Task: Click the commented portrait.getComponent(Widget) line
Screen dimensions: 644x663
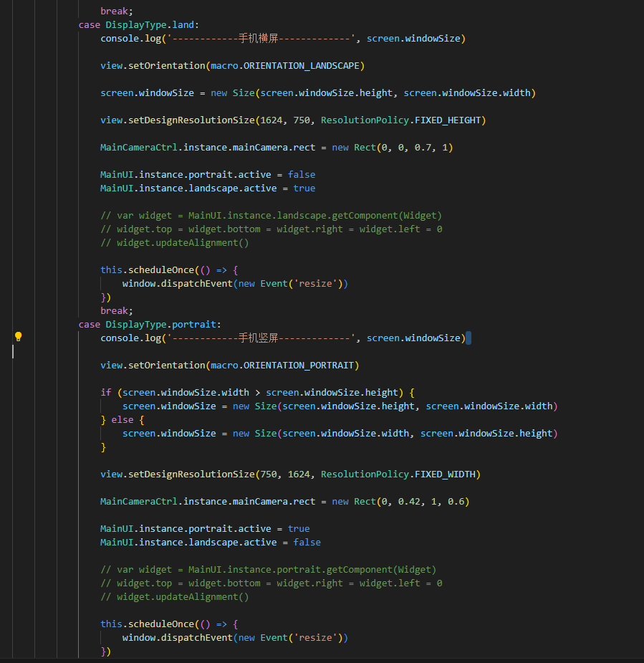Action: [x=268, y=569]
